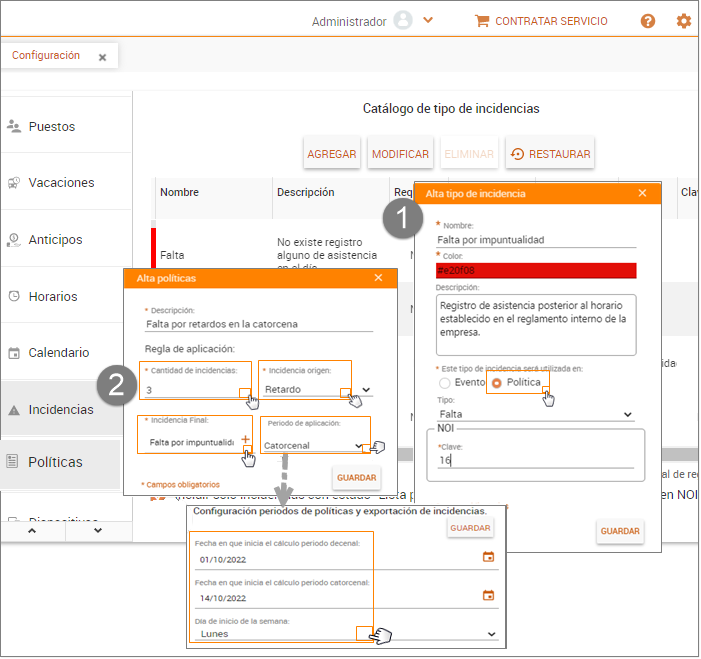Open the Tipo dropdown showing Falta
Viewport: 701px width, 659px height.
628,414
